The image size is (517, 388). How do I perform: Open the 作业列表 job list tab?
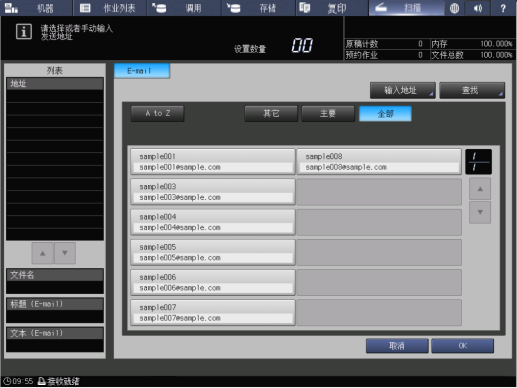point(110,8)
